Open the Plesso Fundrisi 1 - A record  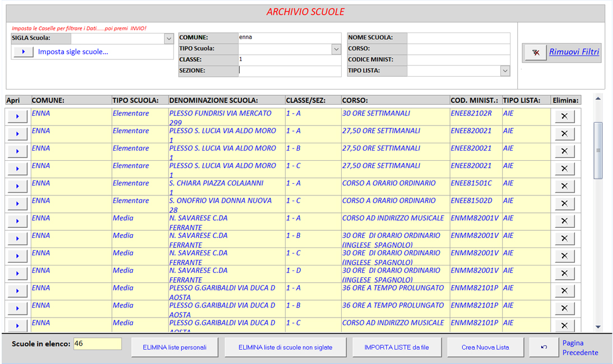point(17,116)
